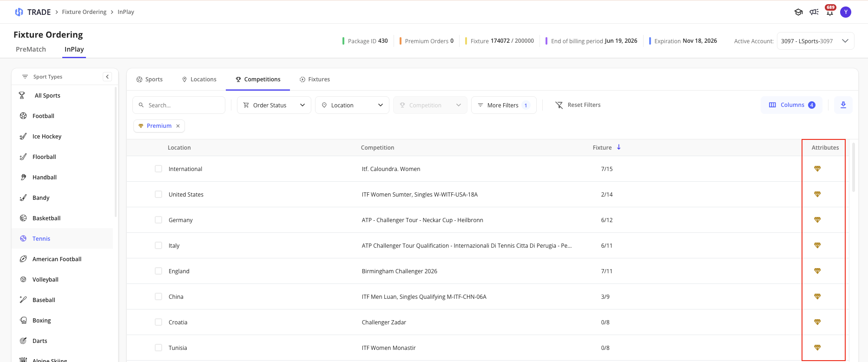Image resolution: width=868 pixels, height=362 pixels.
Task: Switch to the Fixtures tab
Action: click(315, 79)
